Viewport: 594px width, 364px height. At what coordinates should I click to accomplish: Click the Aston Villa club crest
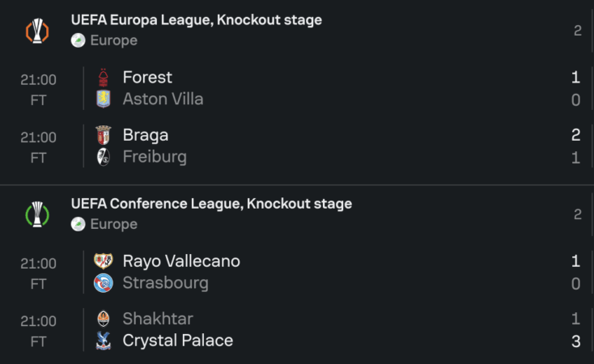click(x=104, y=99)
